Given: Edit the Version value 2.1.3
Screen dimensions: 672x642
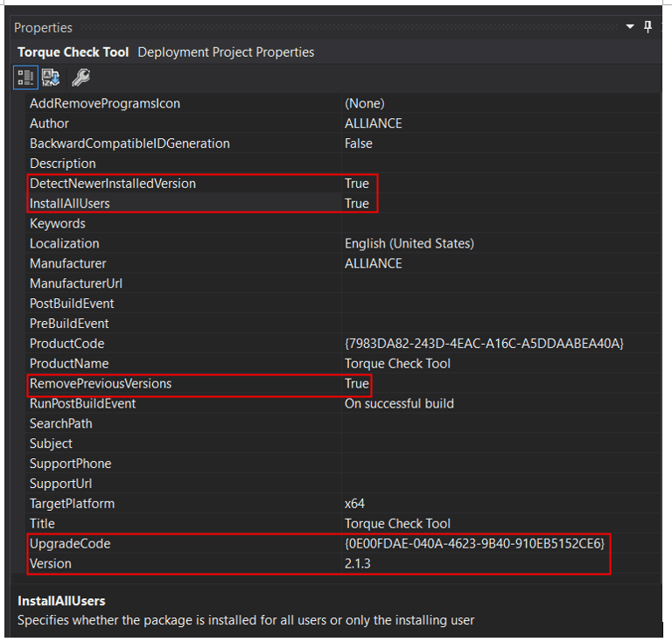Looking at the screenshot, I should (x=357, y=563).
